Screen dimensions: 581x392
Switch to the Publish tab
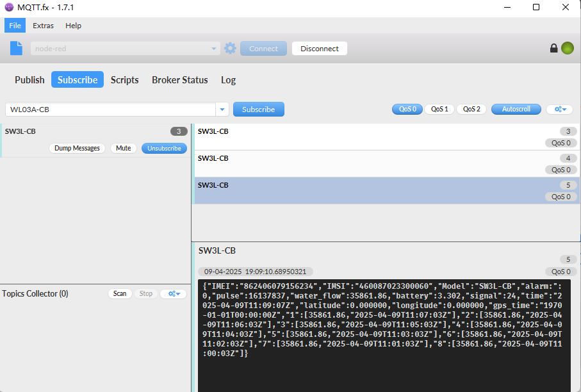pos(29,79)
